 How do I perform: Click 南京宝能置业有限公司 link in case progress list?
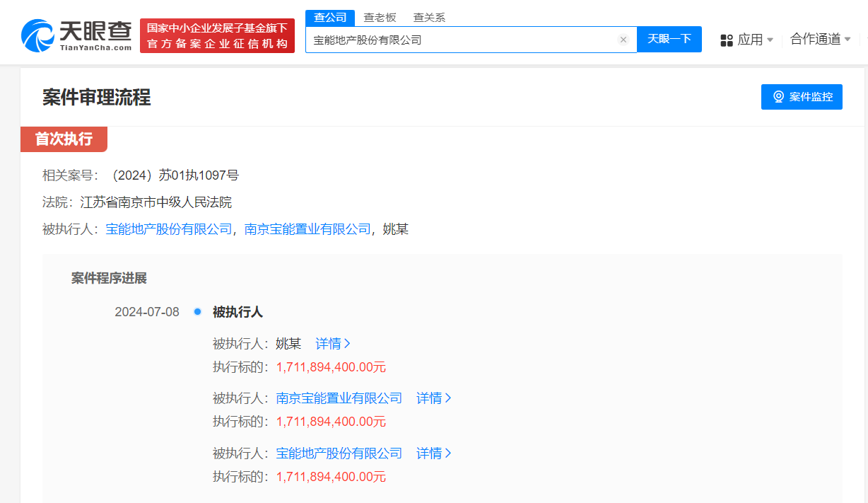(339, 398)
